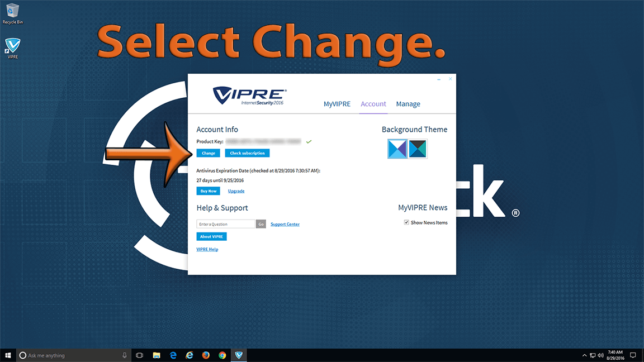The width and height of the screenshot is (644, 362).
Task: Open File Explorer from the taskbar
Action: tap(157, 355)
